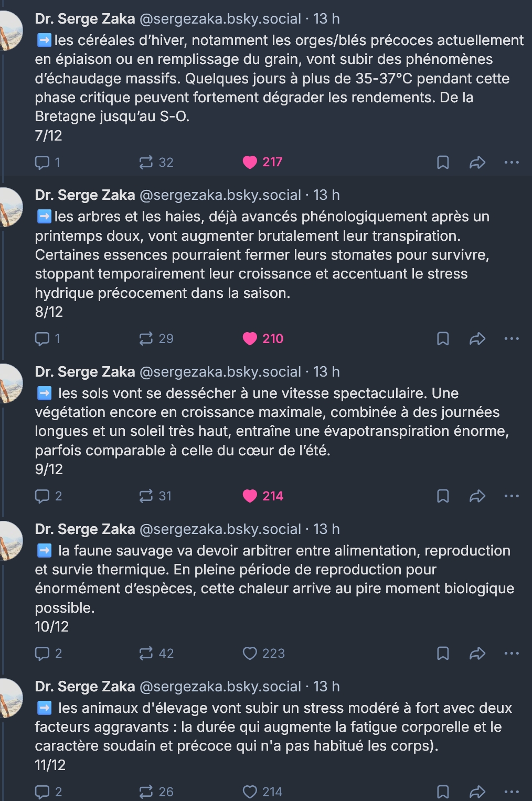Reply to the 9/12 post about les sols
This screenshot has width=532, height=801.
pos(48,496)
